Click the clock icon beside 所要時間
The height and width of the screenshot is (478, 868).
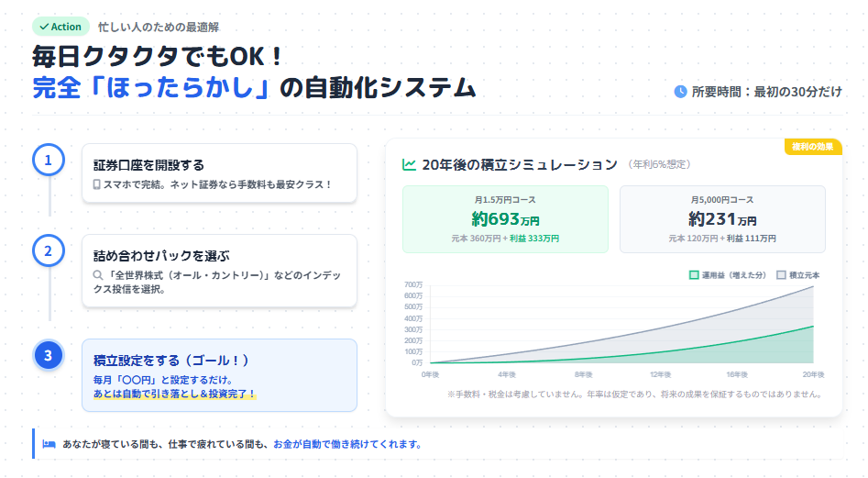[x=680, y=91]
